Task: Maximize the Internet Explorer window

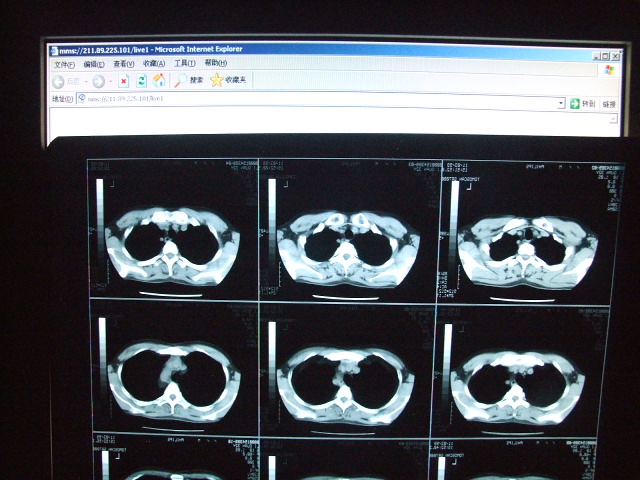Action: [605, 56]
